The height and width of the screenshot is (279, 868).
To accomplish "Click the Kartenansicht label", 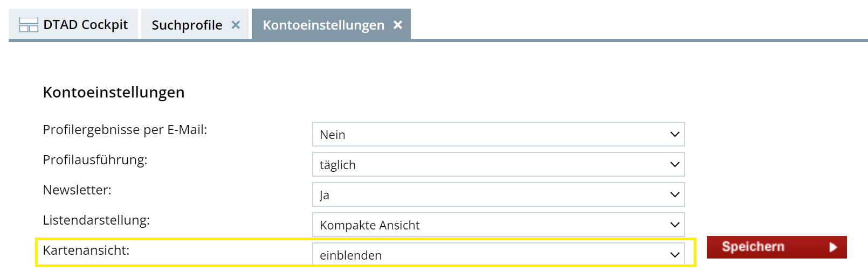I will [x=86, y=250].
